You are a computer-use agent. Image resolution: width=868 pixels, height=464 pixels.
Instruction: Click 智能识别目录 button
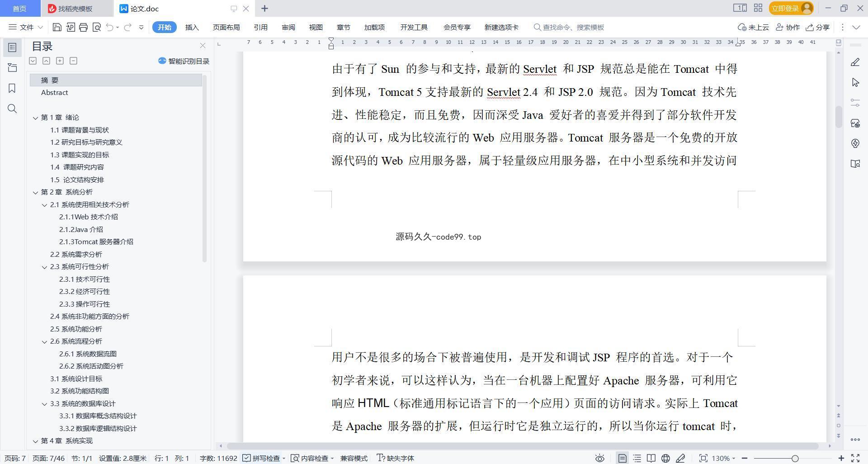[184, 61]
